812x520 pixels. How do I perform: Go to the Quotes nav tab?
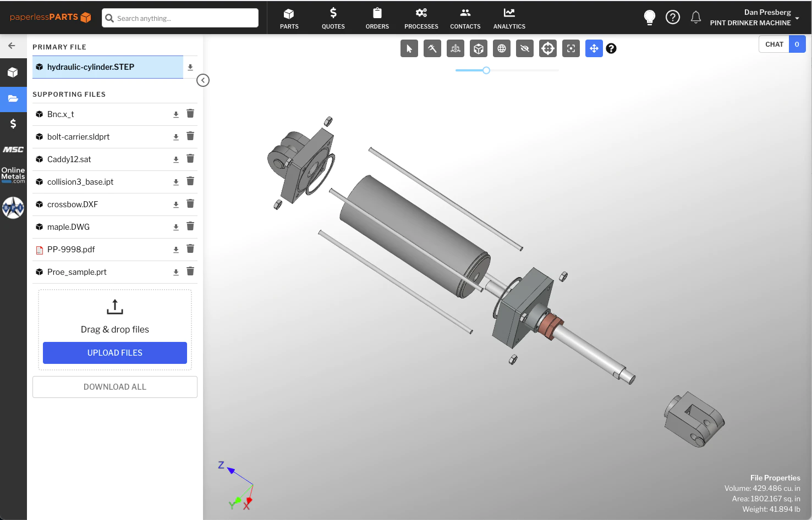(x=333, y=18)
